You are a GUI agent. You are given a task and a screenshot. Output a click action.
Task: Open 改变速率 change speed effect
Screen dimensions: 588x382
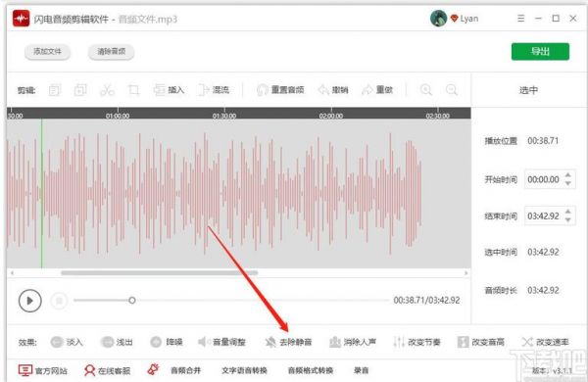(x=545, y=342)
